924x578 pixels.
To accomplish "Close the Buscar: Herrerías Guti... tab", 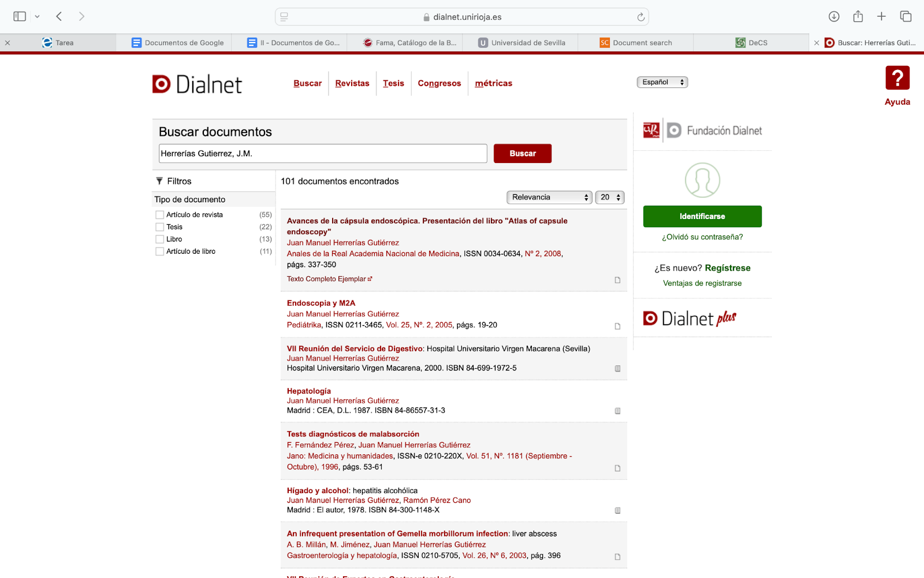I will coord(817,43).
